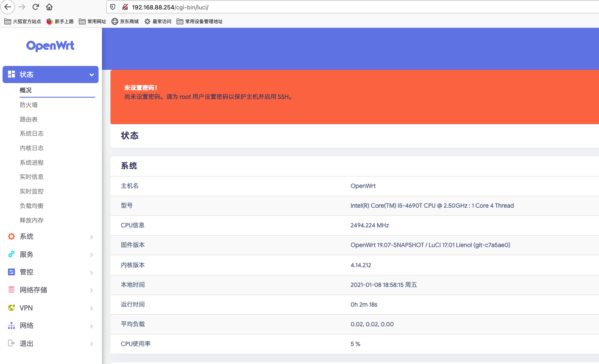This screenshot has width=599, height=364.
Task: Click the load average 0.02, 0.02, 0.00
Action: [372, 324]
